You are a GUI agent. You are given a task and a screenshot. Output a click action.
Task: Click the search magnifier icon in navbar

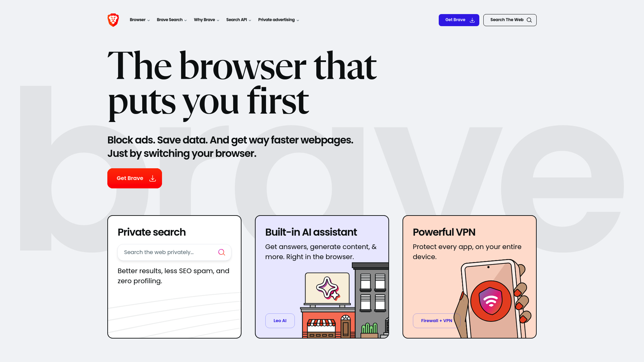tap(529, 20)
